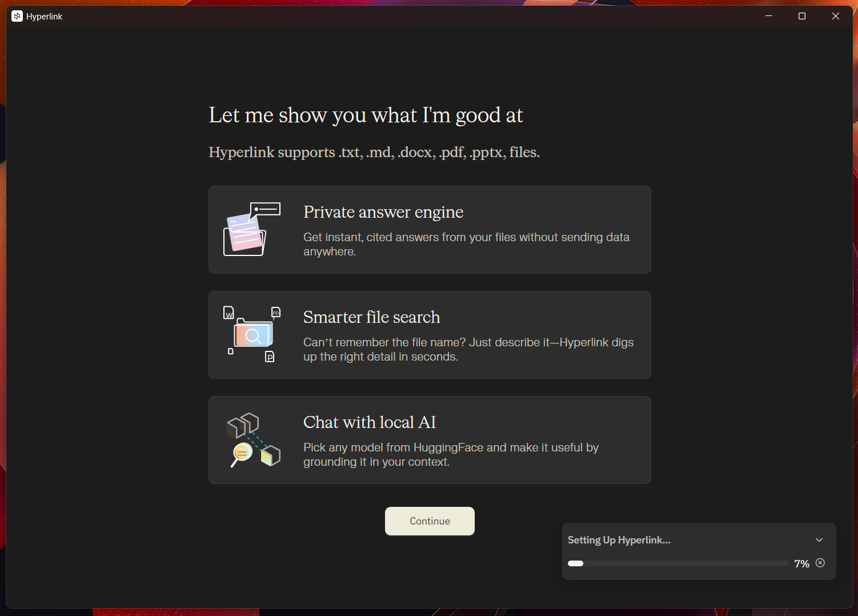
Task: Maximize the Hyperlink window
Action: [802, 16]
